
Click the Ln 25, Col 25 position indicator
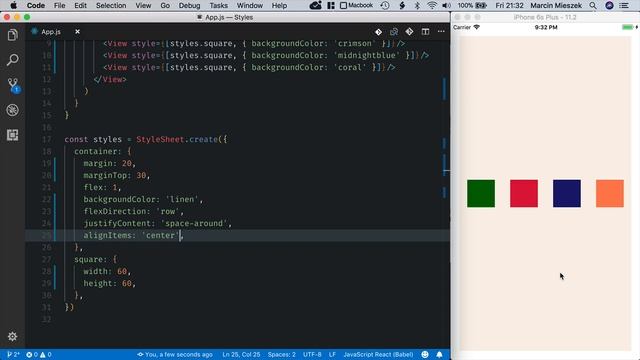coord(241,354)
